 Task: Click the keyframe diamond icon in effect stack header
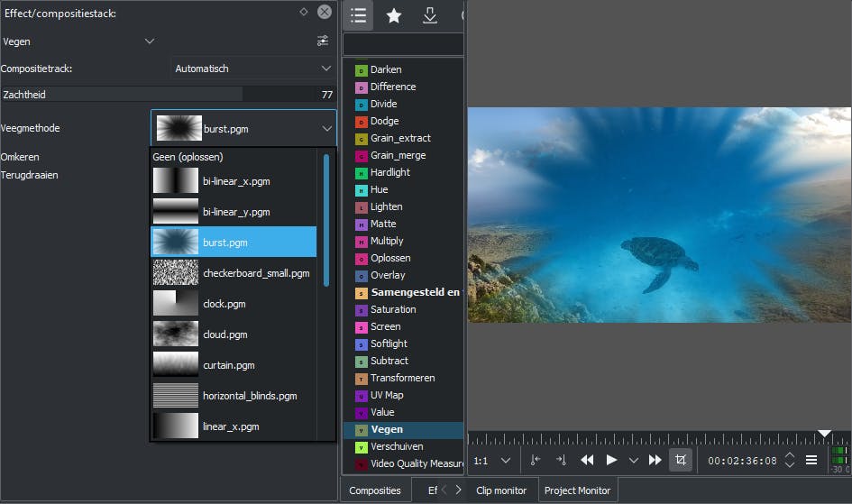click(x=303, y=13)
